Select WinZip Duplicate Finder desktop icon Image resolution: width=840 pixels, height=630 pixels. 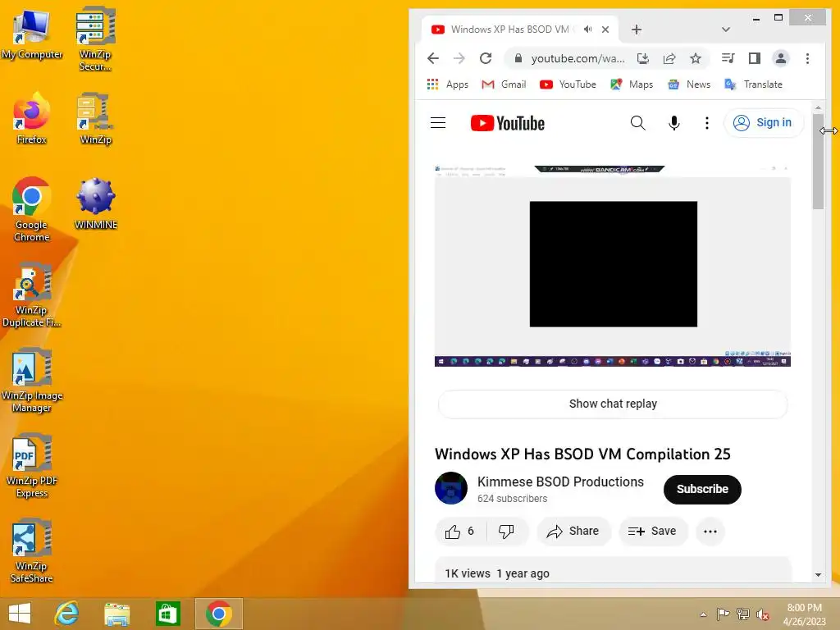[x=31, y=294]
